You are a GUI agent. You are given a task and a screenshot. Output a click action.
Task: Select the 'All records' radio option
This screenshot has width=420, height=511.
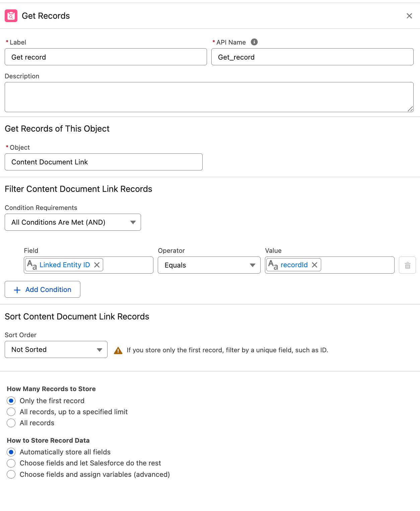tap(11, 423)
